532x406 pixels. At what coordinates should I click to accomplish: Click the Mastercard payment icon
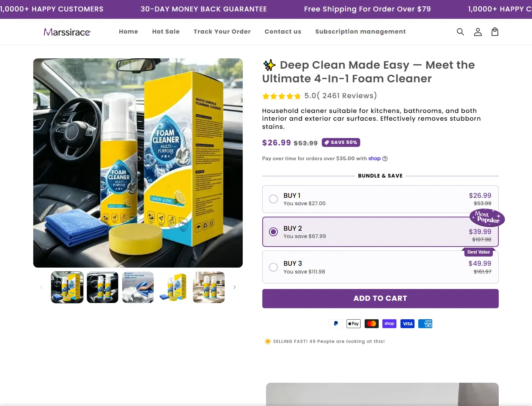click(x=372, y=324)
